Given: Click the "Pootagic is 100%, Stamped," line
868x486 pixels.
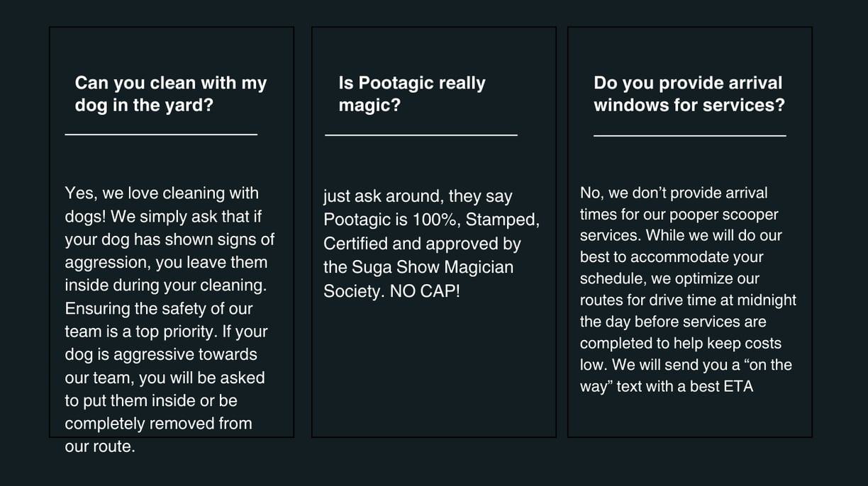Looking at the screenshot, I should 431,220.
